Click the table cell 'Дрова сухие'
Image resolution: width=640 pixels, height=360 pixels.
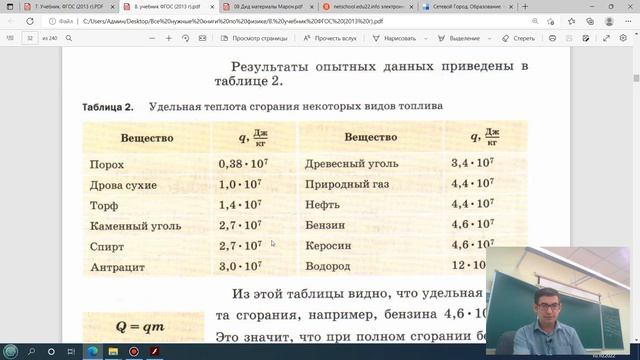(123, 185)
